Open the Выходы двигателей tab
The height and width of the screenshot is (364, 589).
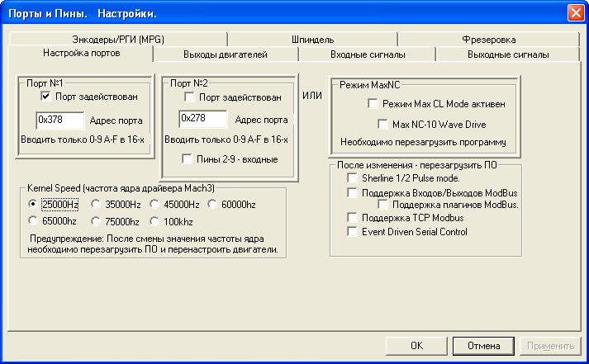coord(225,54)
